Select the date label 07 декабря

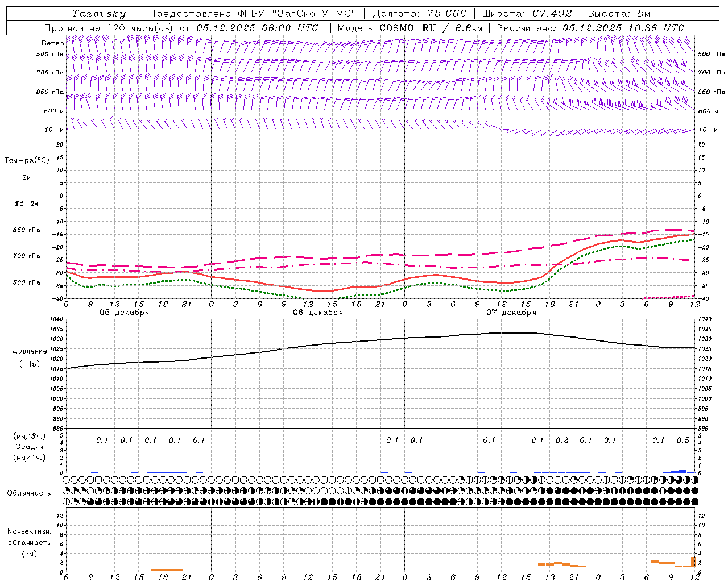click(511, 313)
